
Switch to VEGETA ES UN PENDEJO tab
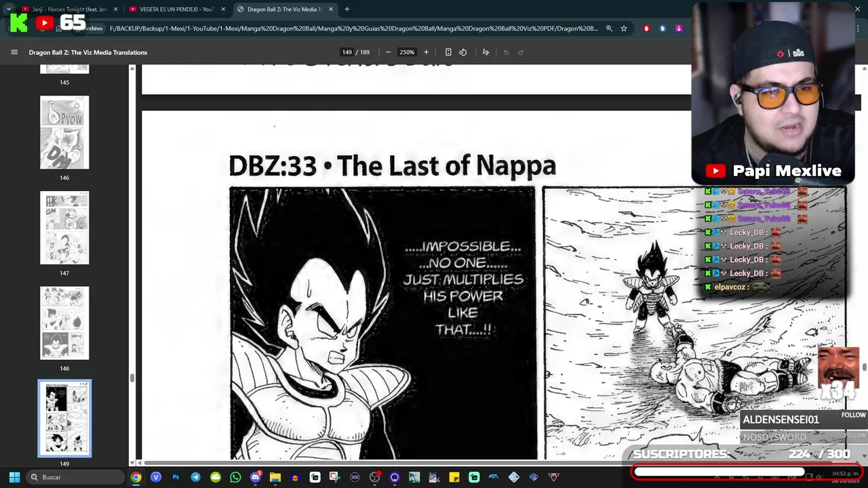point(176,9)
